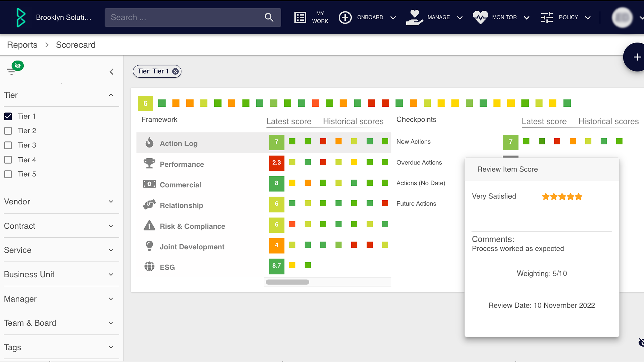Toggle the green eye filter visibility badge
The width and height of the screenshot is (644, 362).
tap(18, 66)
